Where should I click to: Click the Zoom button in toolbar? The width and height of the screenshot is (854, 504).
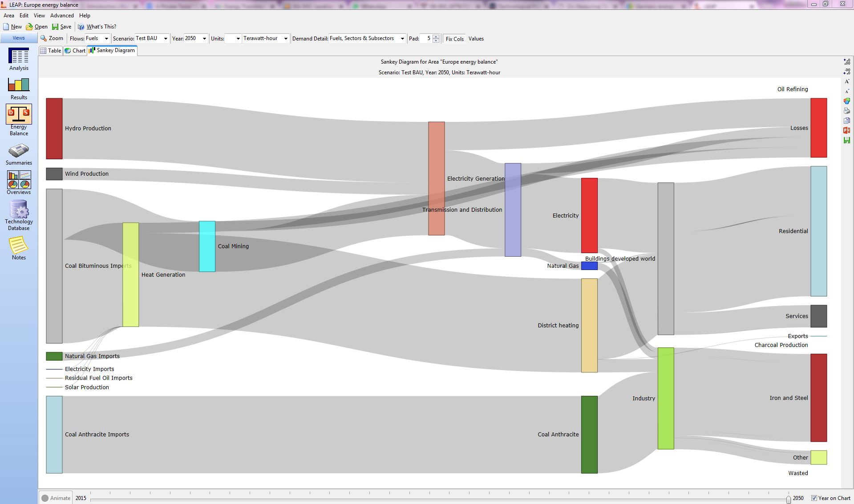coord(52,39)
